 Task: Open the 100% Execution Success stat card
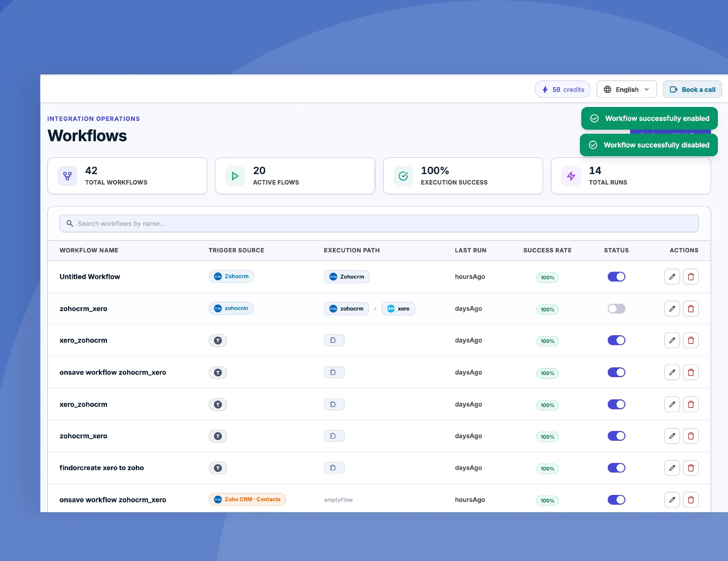coord(463,176)
